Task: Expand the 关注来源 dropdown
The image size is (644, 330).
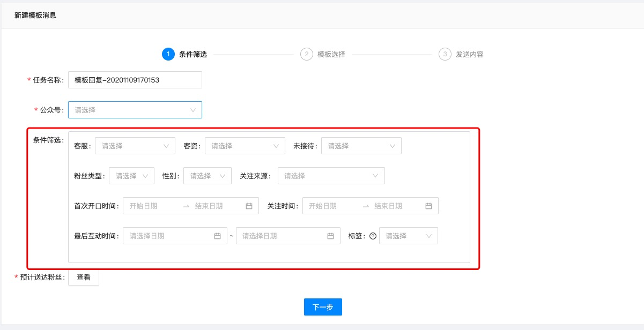Action: 331,175
